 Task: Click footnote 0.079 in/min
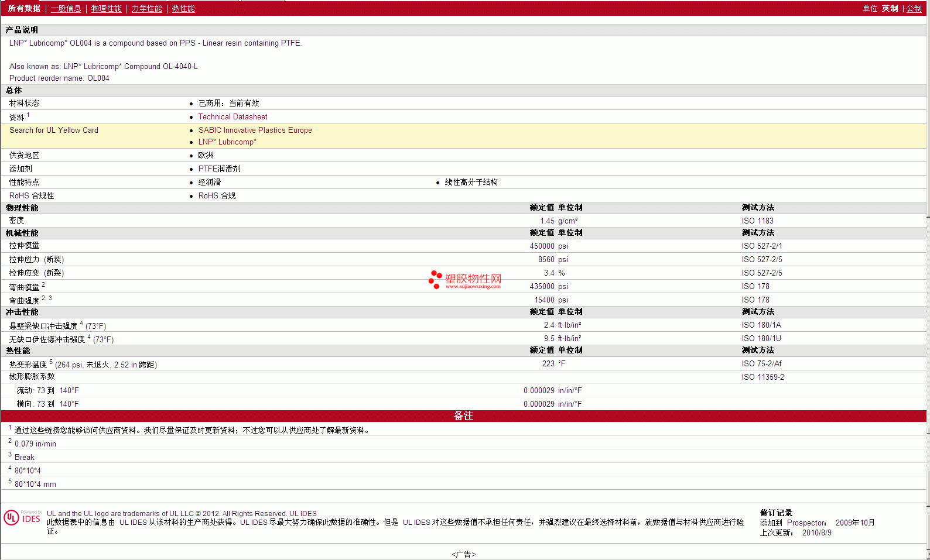pyautogui.click(x=35, y=444)
